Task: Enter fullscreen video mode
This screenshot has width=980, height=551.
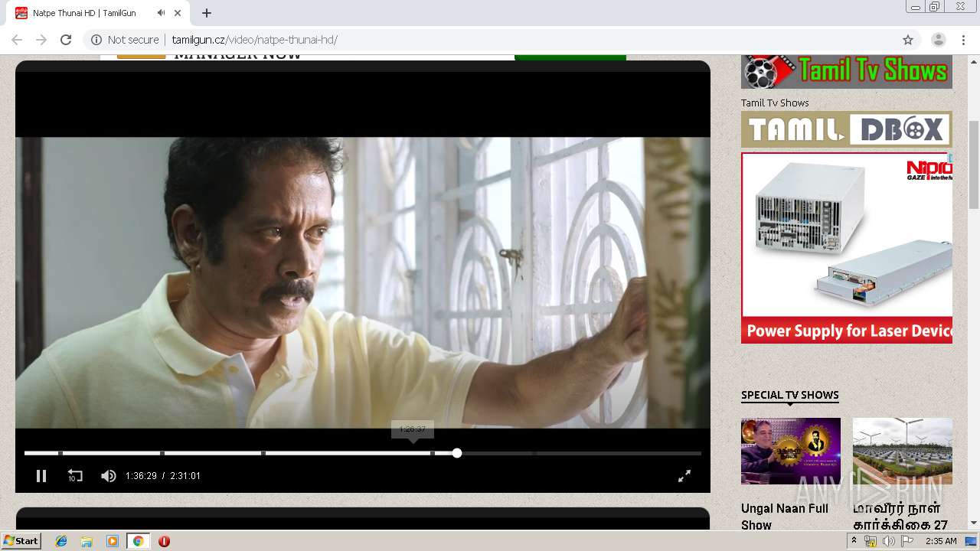Action: point(684,476)
